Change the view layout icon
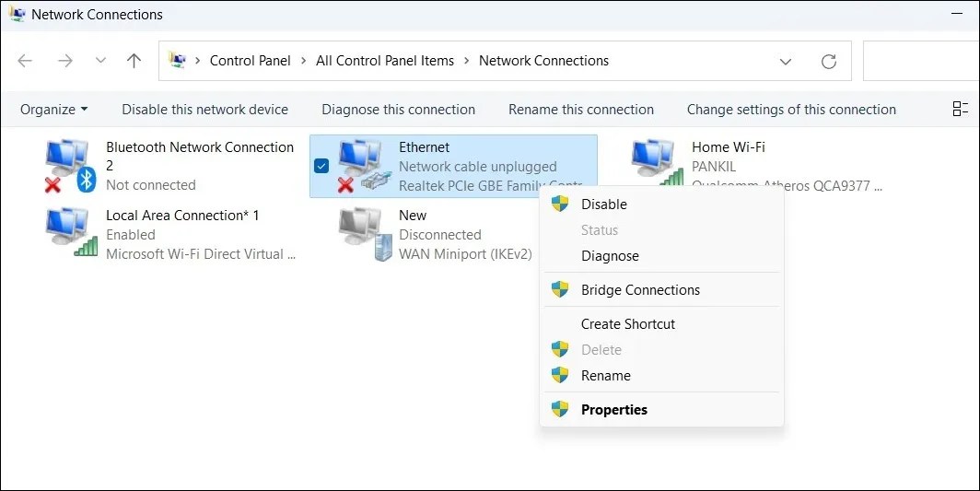This screenshot has width=980, height=491. (x=960, y=109)
